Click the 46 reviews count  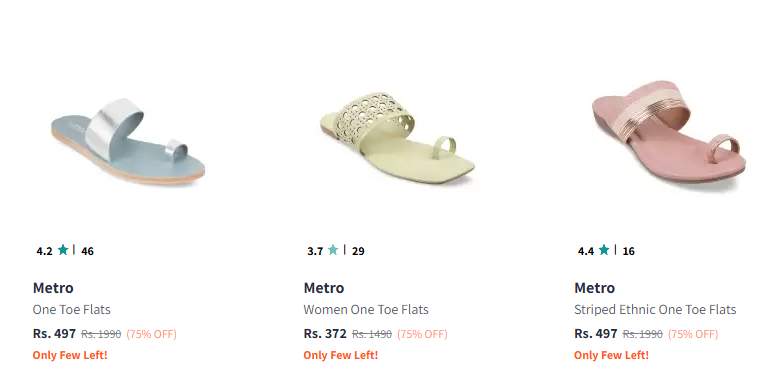pyautogui.click(x=87, y=252)
